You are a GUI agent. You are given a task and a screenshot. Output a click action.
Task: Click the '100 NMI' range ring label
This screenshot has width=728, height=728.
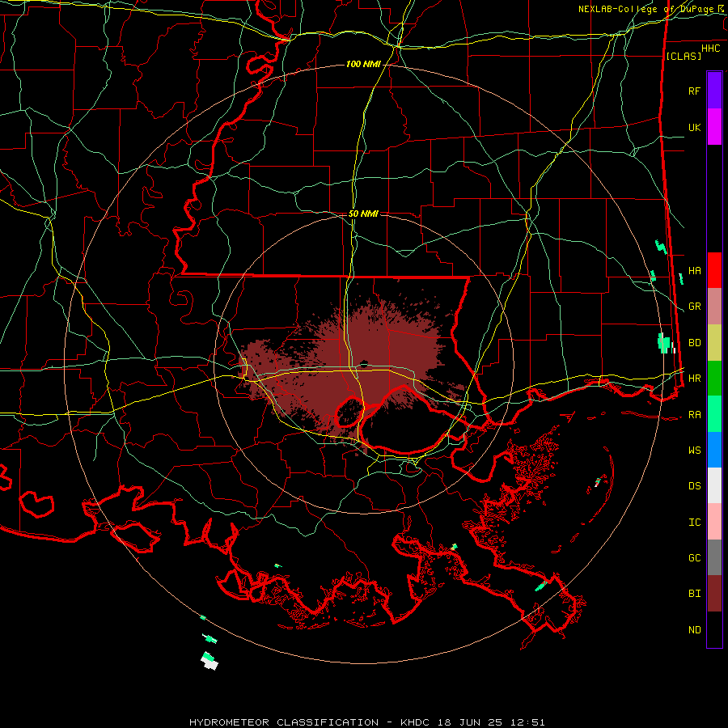(x=363, y=64)
